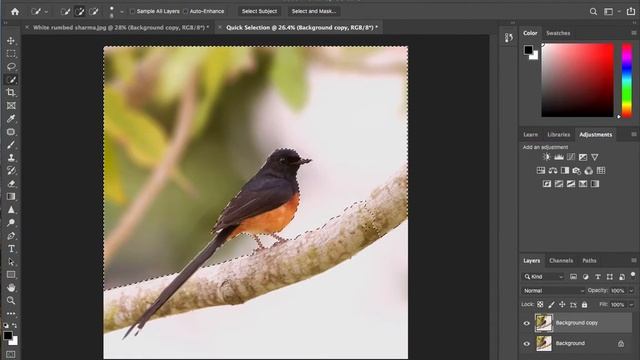Select the Eraser tool
This screenshot has height=360, width=640.
click(x=11, y=184)
